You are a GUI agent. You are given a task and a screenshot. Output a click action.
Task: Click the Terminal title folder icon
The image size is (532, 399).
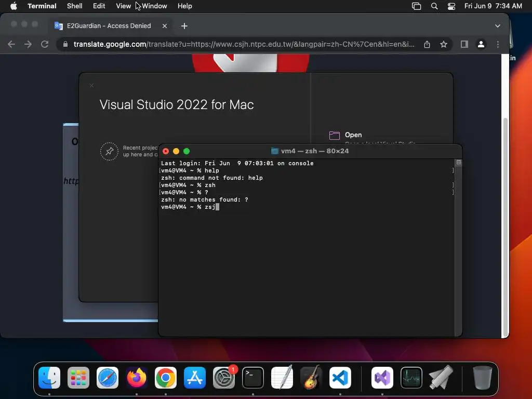pyautogui.click(x=275, y=151)
